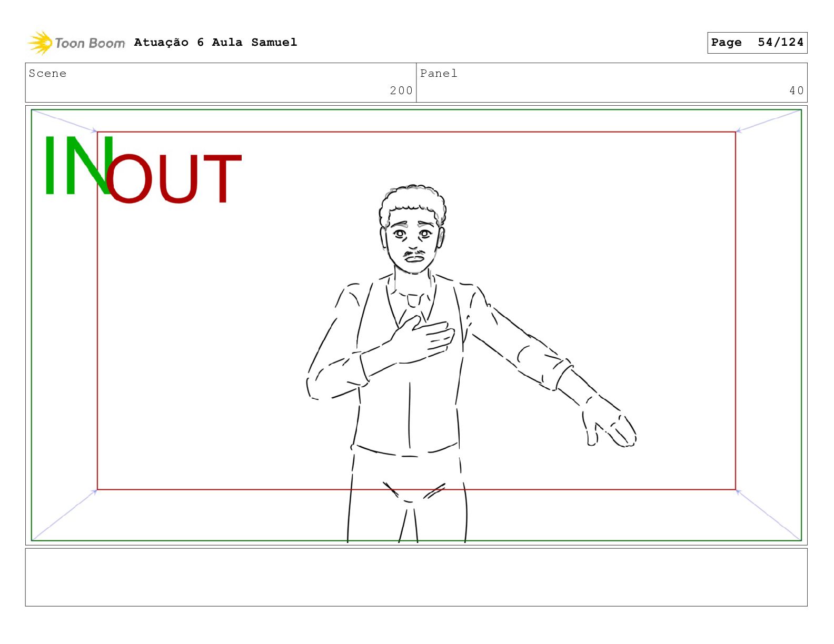This screenshot has height=644, width=834.
Task: Click the empty notes box below panel
Action: (x=416, y=577)
